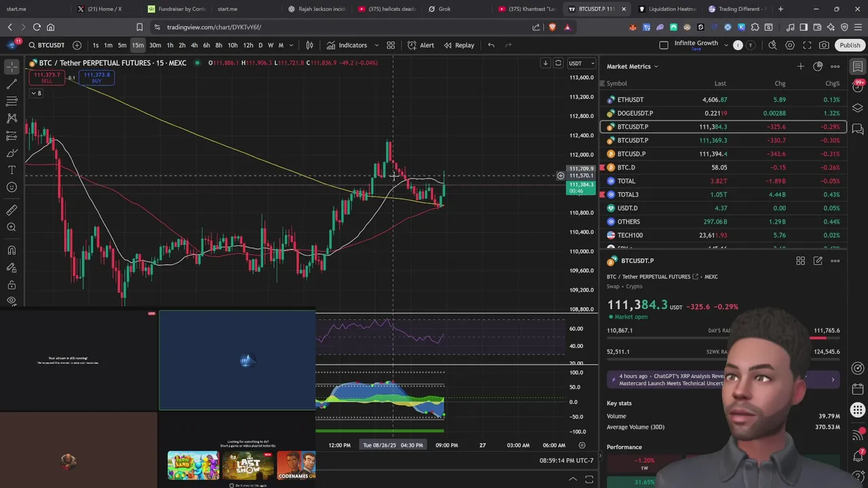Open the chats panel in right sidebar
This screenshot has height=488, width=868.
pyautogui.click(x=858, y=129)
